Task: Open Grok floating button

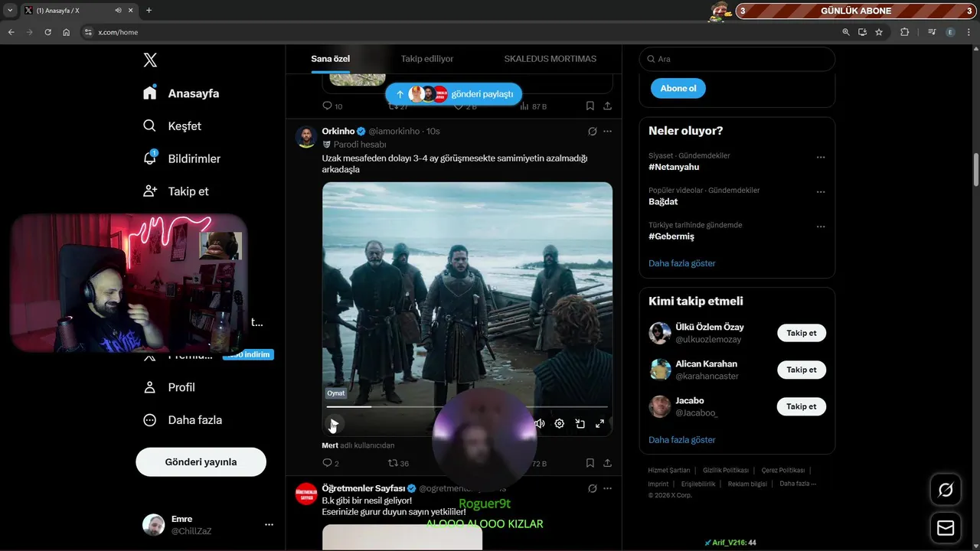Action: 946,490
